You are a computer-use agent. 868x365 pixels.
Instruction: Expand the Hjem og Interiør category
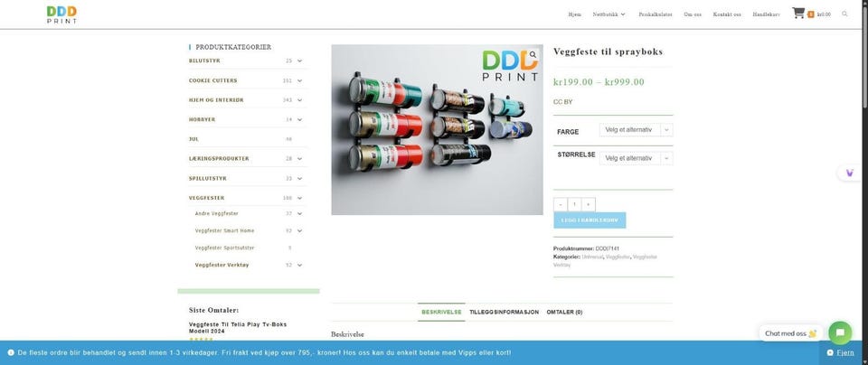[299, 100]
